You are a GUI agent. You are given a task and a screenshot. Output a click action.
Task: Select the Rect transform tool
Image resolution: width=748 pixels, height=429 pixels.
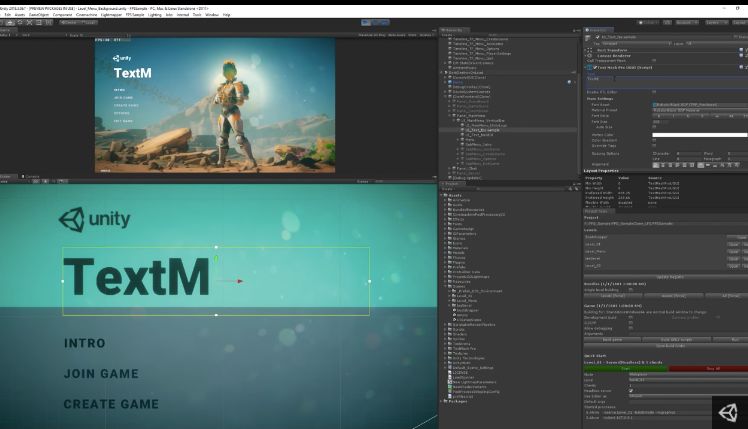coord(39,22)
